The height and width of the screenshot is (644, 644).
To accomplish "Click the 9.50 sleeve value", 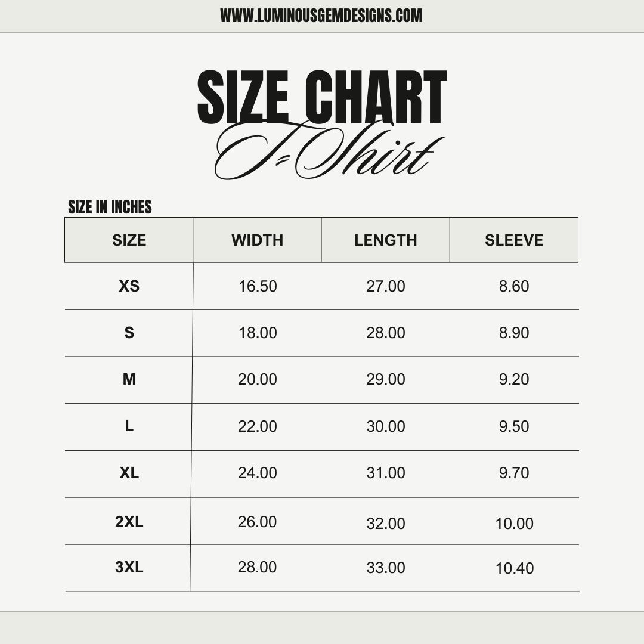I will [x=514, y=426].
